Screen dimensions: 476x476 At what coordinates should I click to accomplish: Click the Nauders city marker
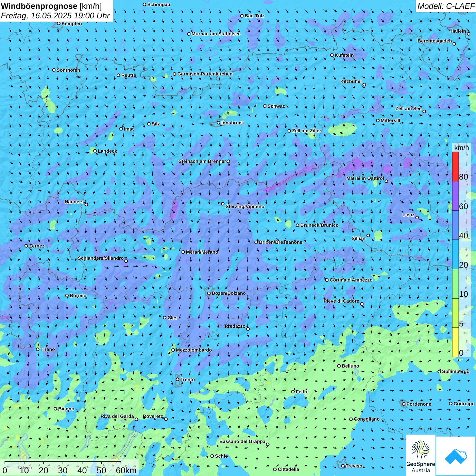[86, 204]
